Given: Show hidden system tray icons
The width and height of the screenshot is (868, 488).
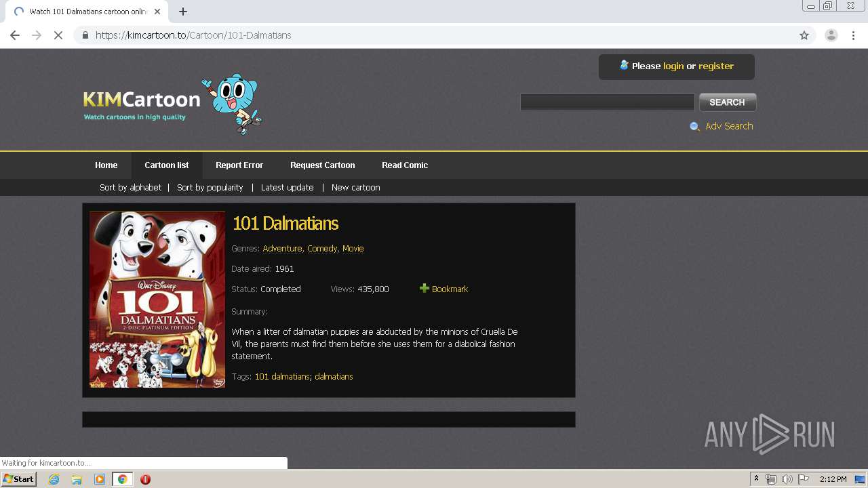Looking at the screenshot, I should pyautogui.click(x=756, y=479).
